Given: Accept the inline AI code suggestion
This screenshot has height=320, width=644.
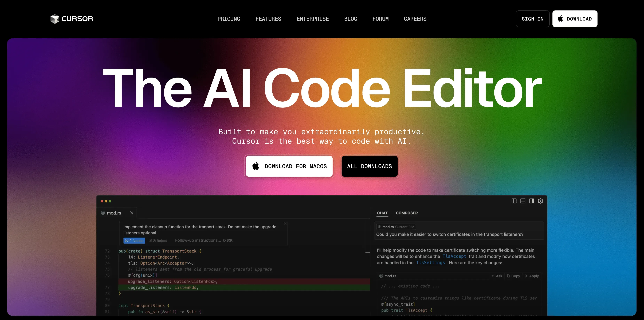Looking at the screenshot, I should [x=134, y=241].
